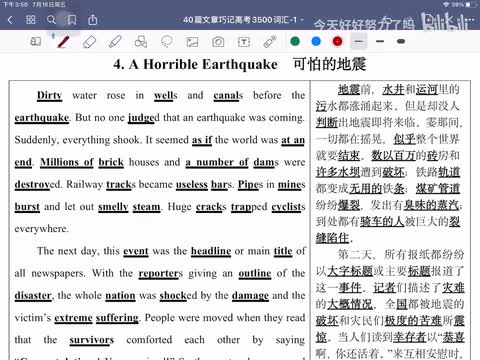The image size is (480, 360).
Task: Tap the underlined word "reporters"
Action: click(161, 273)
